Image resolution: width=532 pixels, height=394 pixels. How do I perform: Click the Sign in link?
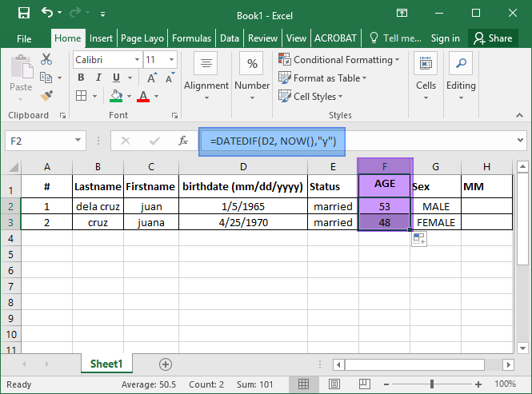(x=445, y=38)
